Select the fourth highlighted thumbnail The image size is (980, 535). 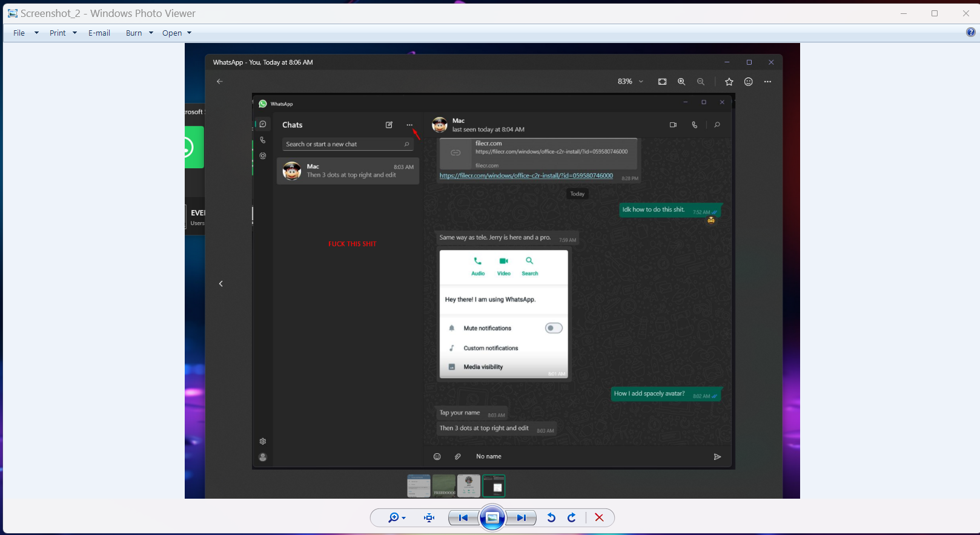coord(494,485)
